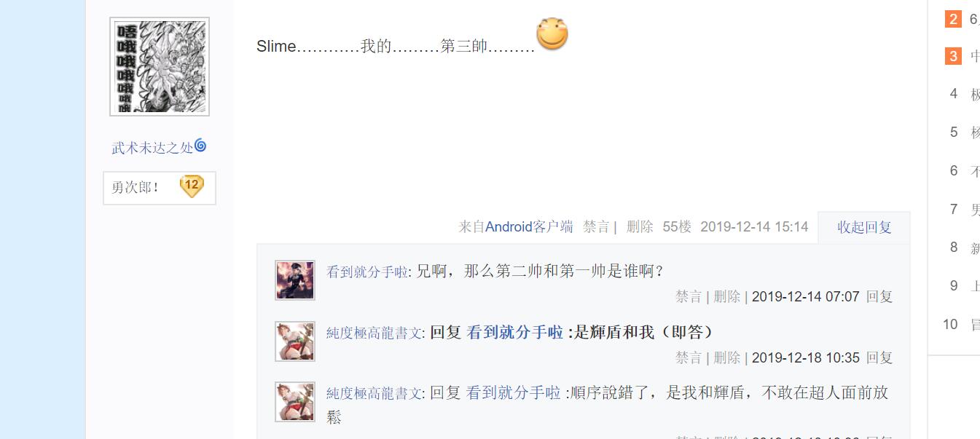Collapse replies with 收起回复

(864, 227)
